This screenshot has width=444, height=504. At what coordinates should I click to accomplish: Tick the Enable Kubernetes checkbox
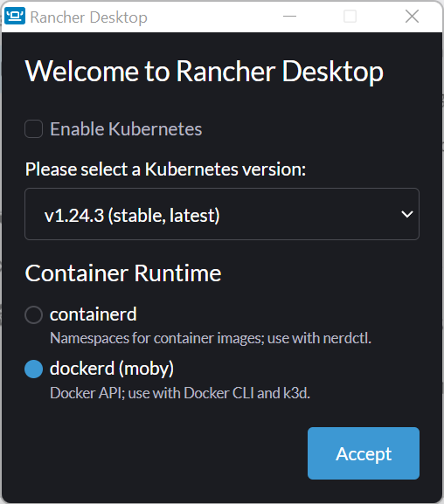(x=34, y=129)
